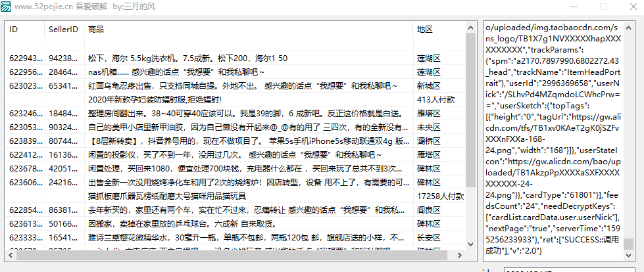Sort by the SellerID column header
The height and width of the screenshot is (272, 644).
click(65, 30)
